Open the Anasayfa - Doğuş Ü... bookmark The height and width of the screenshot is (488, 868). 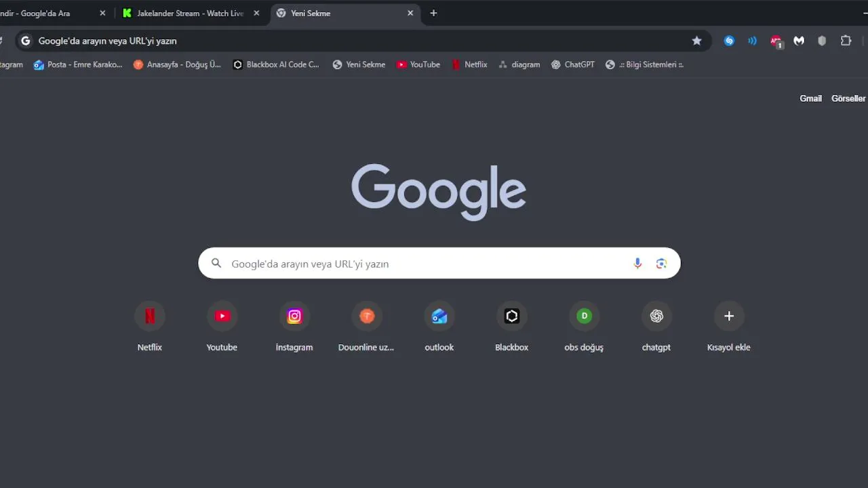point(177,64)
